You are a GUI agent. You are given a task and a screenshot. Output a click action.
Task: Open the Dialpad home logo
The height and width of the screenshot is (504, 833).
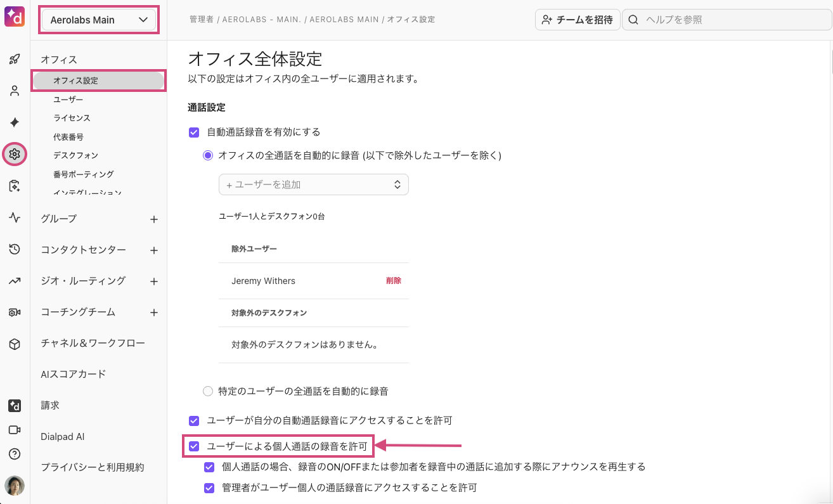coord(14,16)
